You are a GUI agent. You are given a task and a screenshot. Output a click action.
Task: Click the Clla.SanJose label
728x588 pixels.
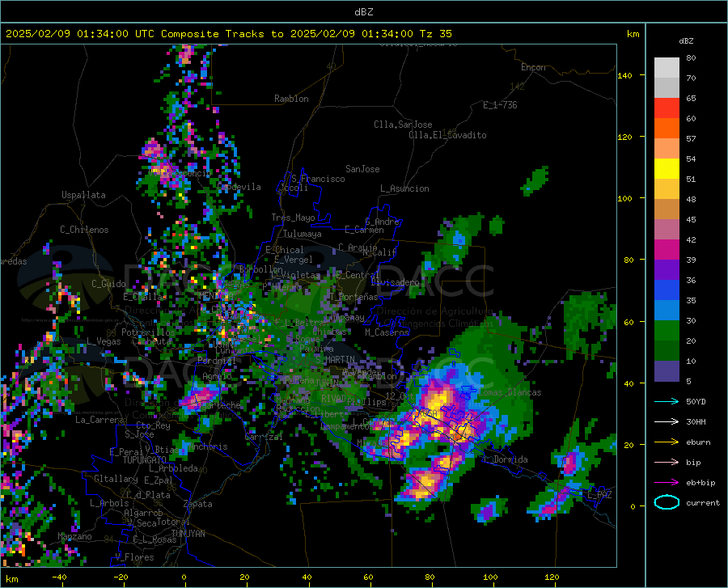coord(403,125)
